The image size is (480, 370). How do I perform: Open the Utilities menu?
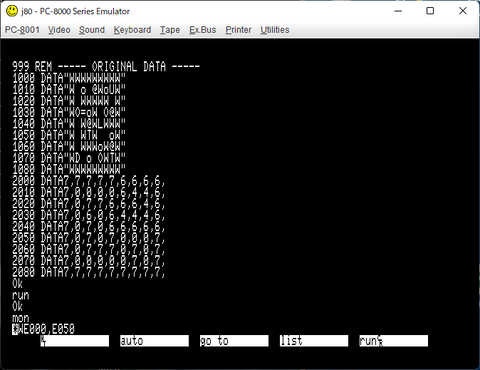click(x=275, y=30)
